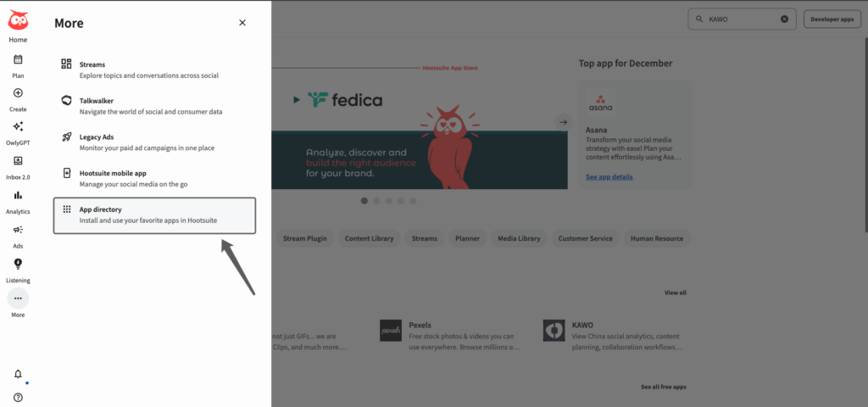The width and height of the screenshot is (868, 407).
Task: Click the Hootsuite owl Home logo
Action: 18,20
